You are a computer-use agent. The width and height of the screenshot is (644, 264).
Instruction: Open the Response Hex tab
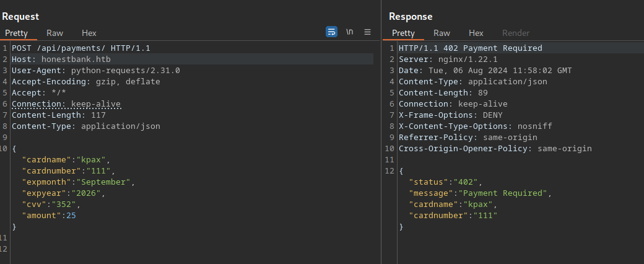click(476, 33)
